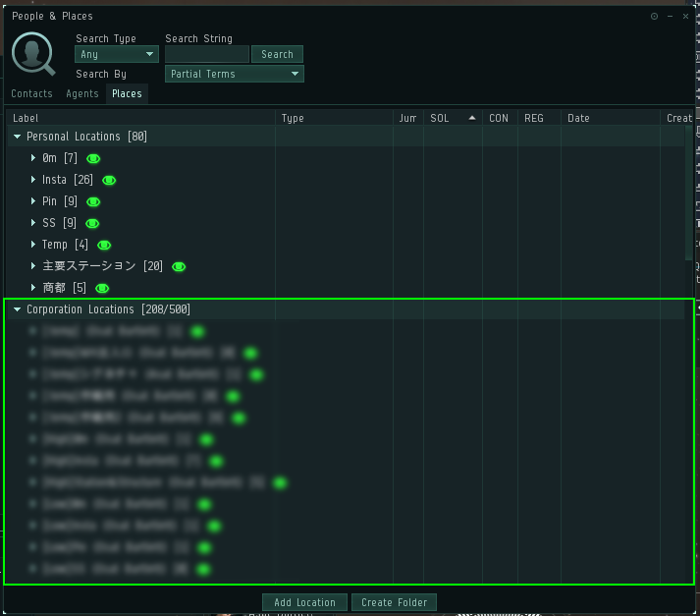Toggle the eye icon beside 主要ステーション folder
This screenshot has width=700, height=616.
pos(179,266)
